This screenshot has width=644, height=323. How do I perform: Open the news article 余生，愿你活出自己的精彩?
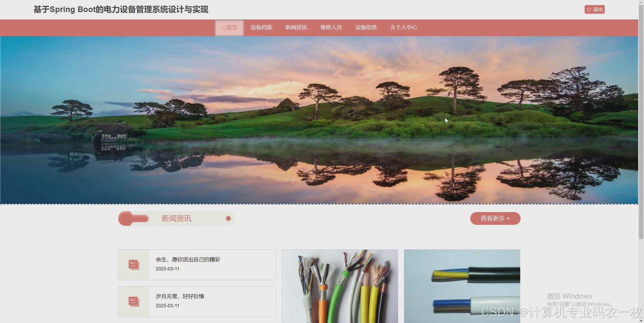(x=188, y=259)
